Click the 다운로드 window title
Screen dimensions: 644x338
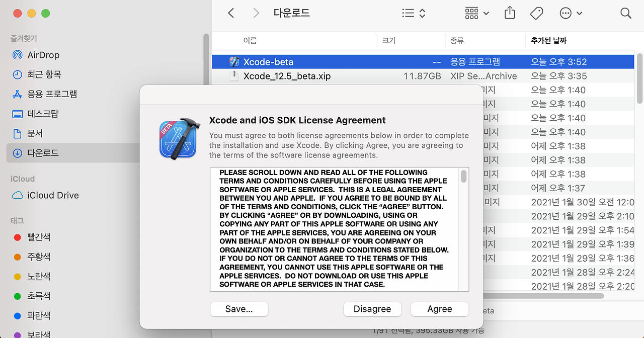tap(291, 13)
